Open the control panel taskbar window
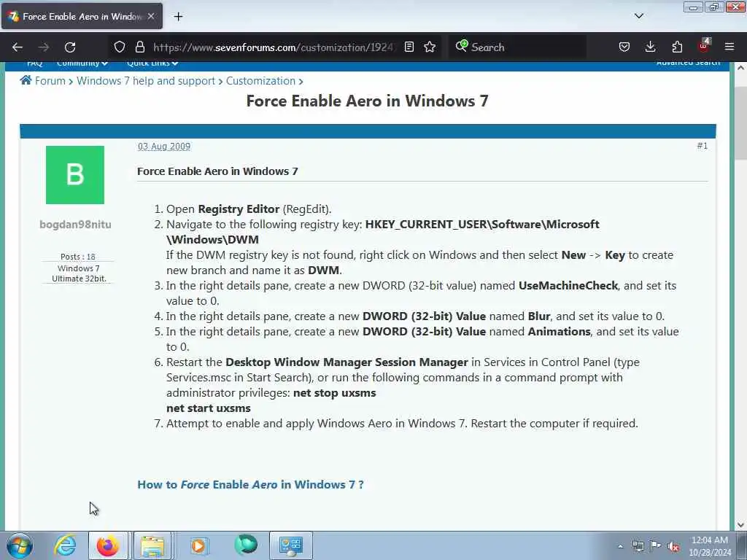Viewport: 747px width, 560px height. [291, 545]
